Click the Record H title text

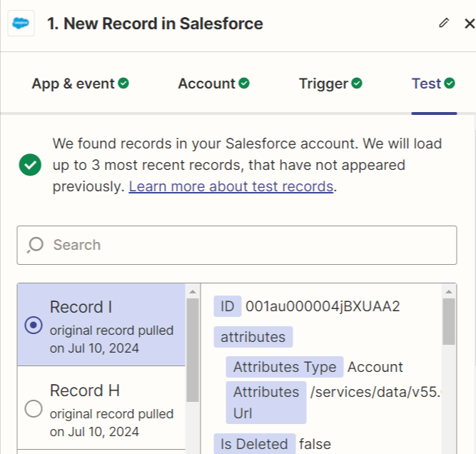[x=85, y=390]
